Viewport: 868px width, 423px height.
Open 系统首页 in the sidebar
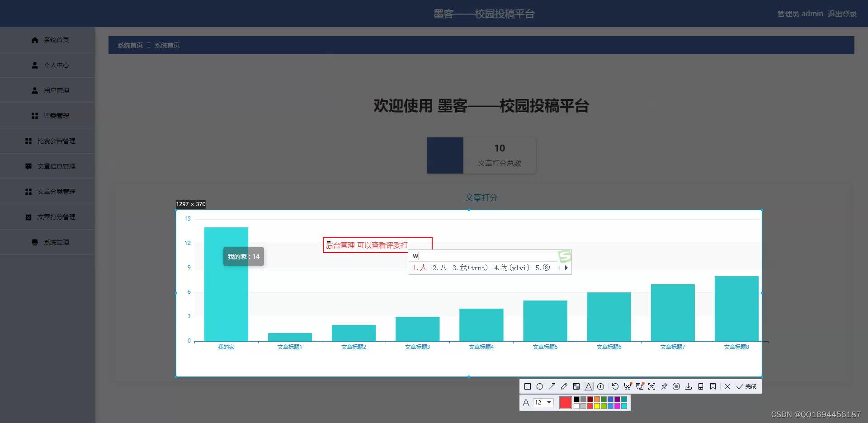tap(47, 40)
